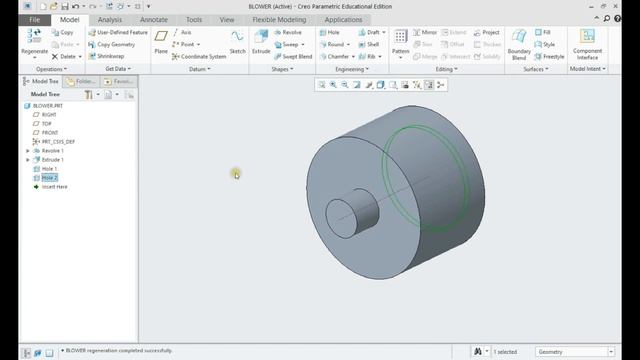This screenshot has width=640, height=360.
Task: Click the Copy Geometry button
Action: 112,44
